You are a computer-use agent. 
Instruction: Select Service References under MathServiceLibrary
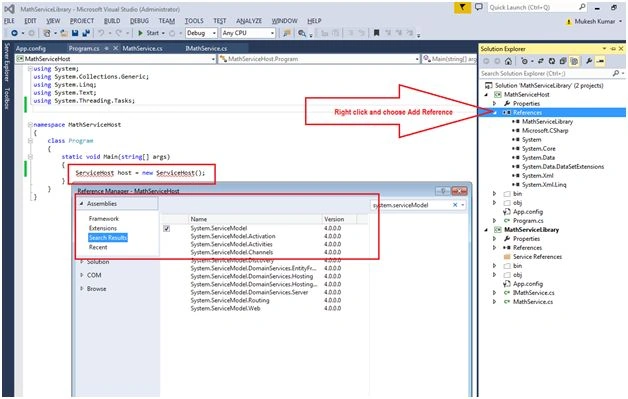537,257
